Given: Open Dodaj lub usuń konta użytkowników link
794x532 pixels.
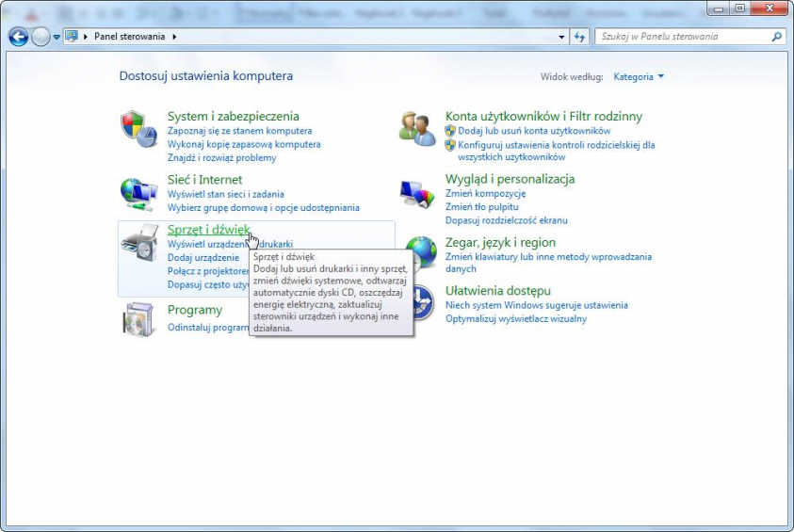Looking at the screenshot, I should click(534, 131).
